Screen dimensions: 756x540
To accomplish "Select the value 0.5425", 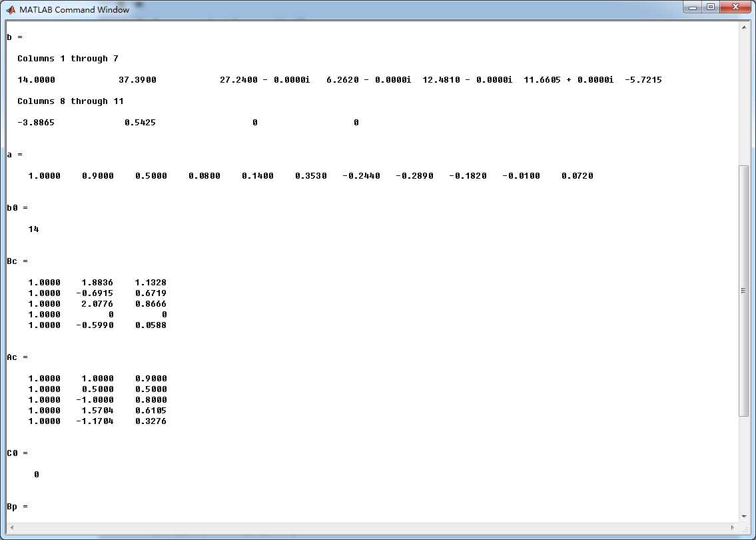I will pos(140,123).
